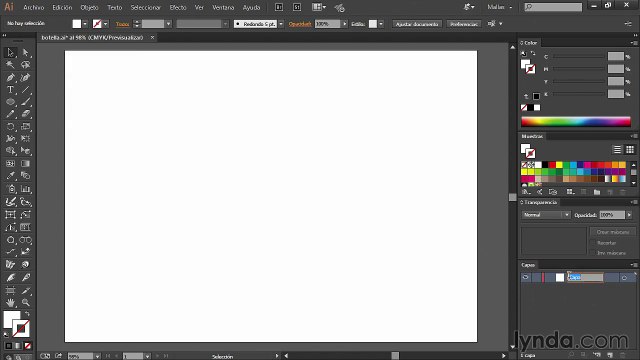Select the Selection (black arrow) tool
Viewport: 640px width, 360px height.
(10, 52)
